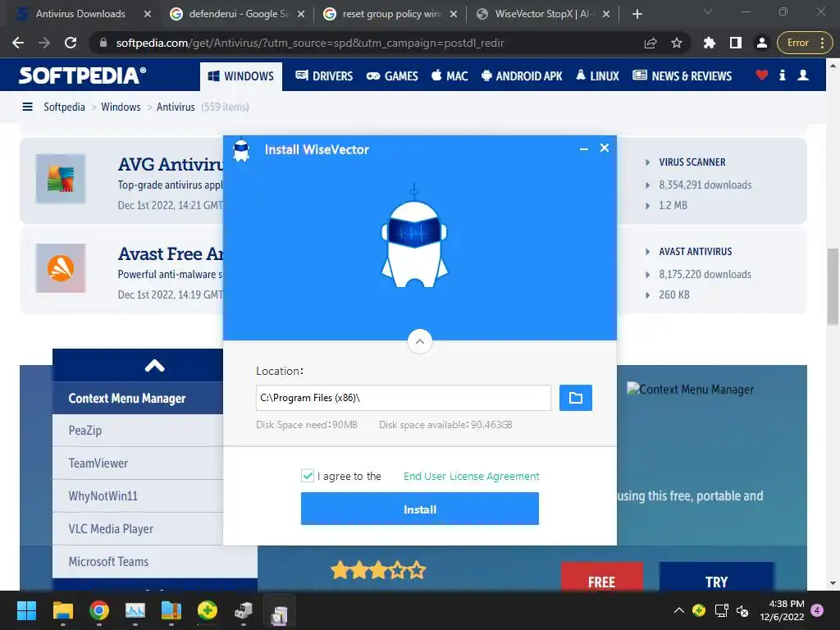Go forward in Chrome
The image size is (840, 630).
click(x=44, y=43)
